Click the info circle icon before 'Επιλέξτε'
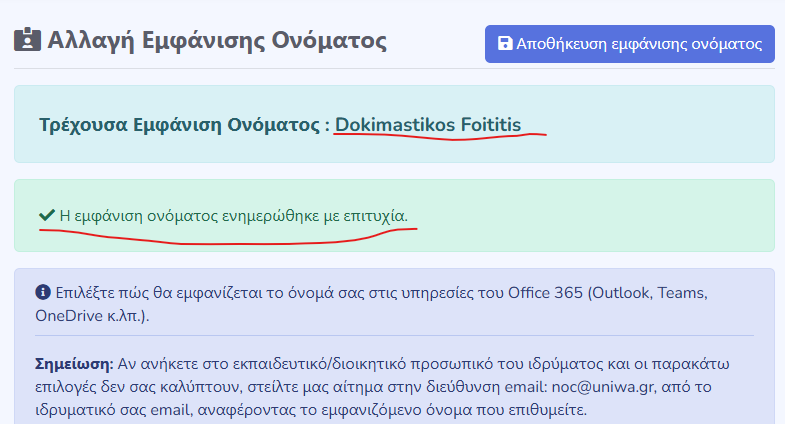This screenshot has width=785, height=424. pyautogui.click(x=43, y=293)
